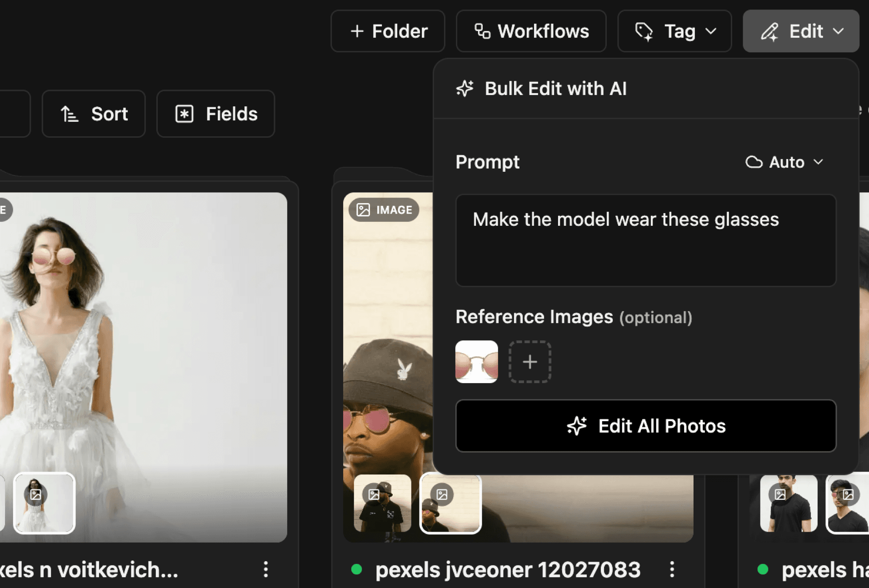Click the Fields icon
The width and height of the screenshot is (869, 588).
[184, 114]
